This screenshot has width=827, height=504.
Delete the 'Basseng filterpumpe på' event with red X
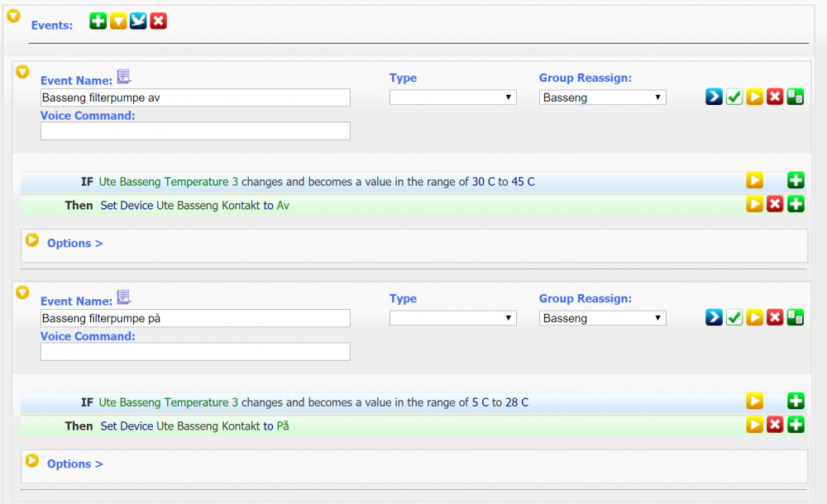tap(775, 317)
